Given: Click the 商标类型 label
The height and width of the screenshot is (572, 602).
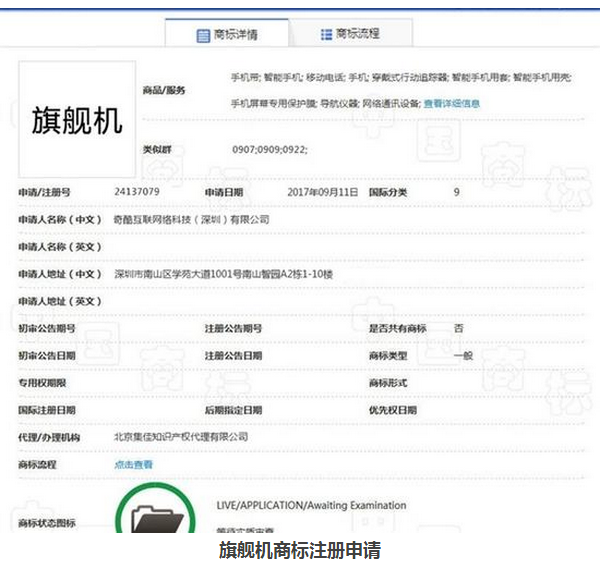Looking at the screenshot, I should [388, 356].
